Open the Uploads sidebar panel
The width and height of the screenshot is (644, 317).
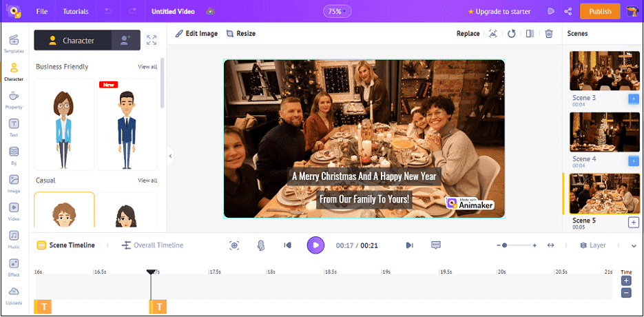[14, 295]
